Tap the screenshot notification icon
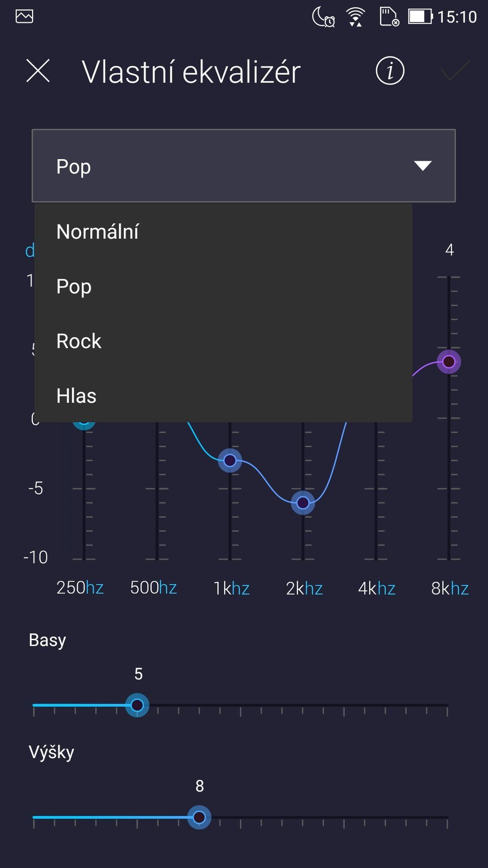 [24, 16]
